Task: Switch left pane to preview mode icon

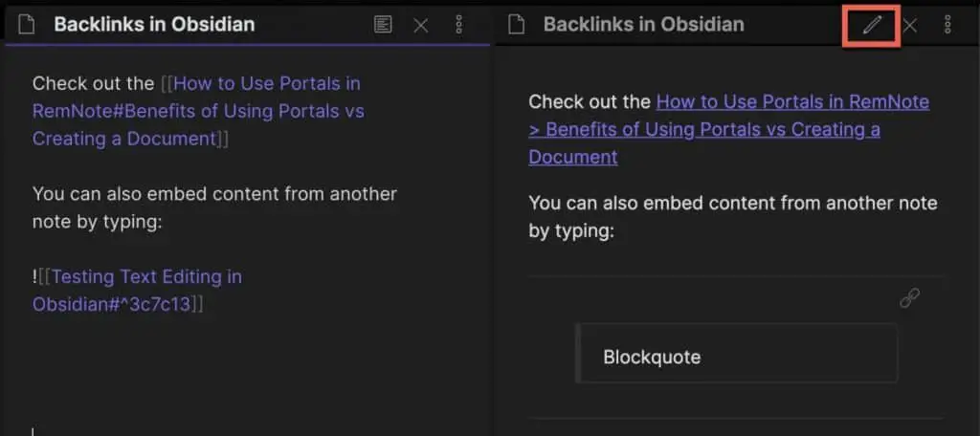Action: pyautogui.click(x=383, y=25)
